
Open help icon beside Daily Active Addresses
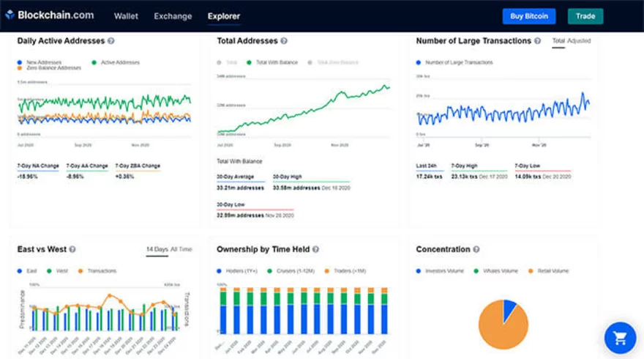pos(111,41)
